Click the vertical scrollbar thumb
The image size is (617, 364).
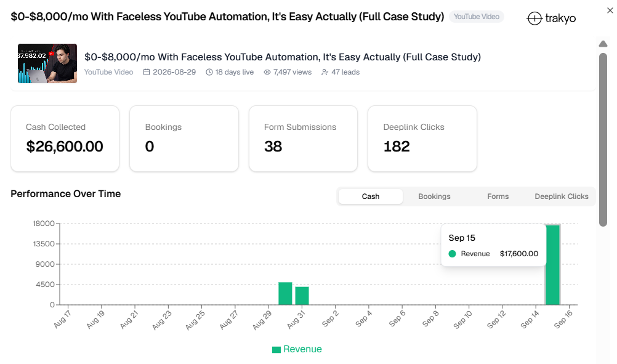[x=603, y=140]
